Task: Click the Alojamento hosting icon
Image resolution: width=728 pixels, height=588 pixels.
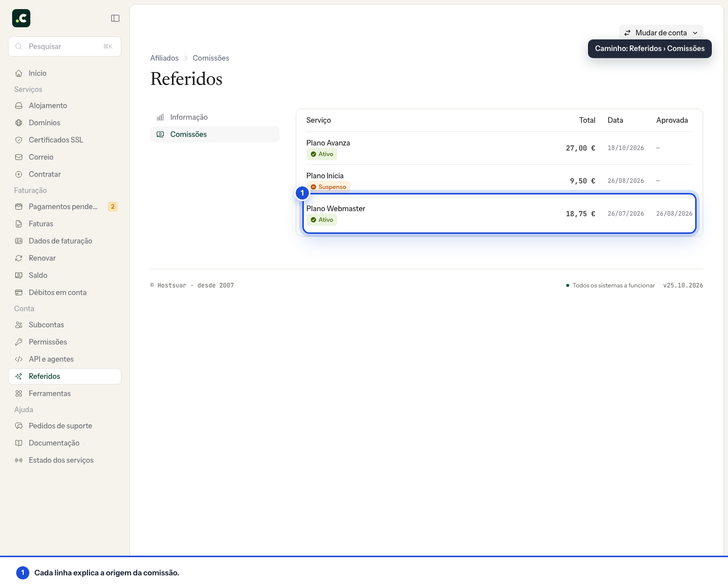Action: point(19,106)
